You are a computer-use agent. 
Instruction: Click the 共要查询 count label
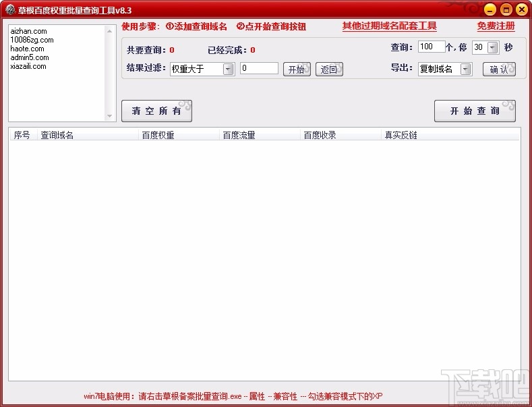[150, 50]
